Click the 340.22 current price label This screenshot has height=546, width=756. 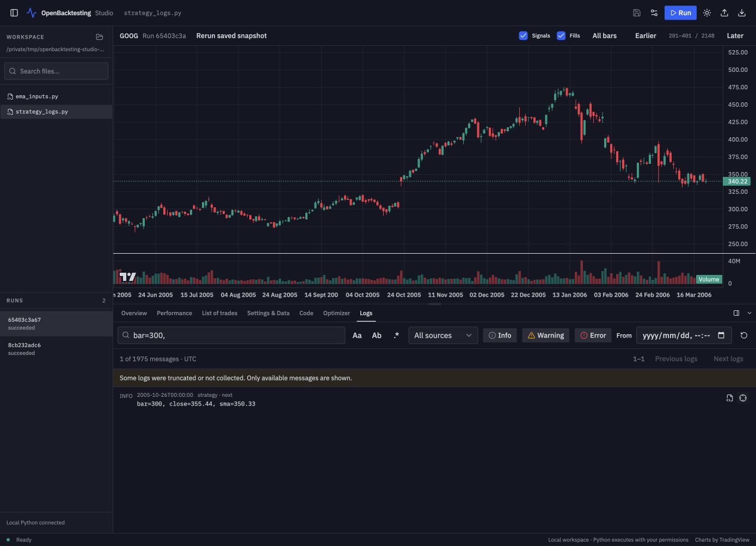click(737, 181)
